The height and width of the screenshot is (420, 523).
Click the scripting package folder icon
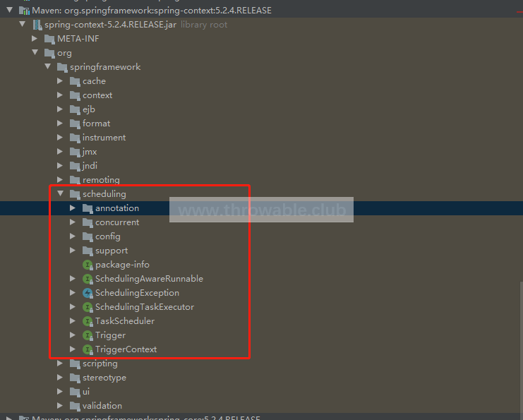click(75, 364)
